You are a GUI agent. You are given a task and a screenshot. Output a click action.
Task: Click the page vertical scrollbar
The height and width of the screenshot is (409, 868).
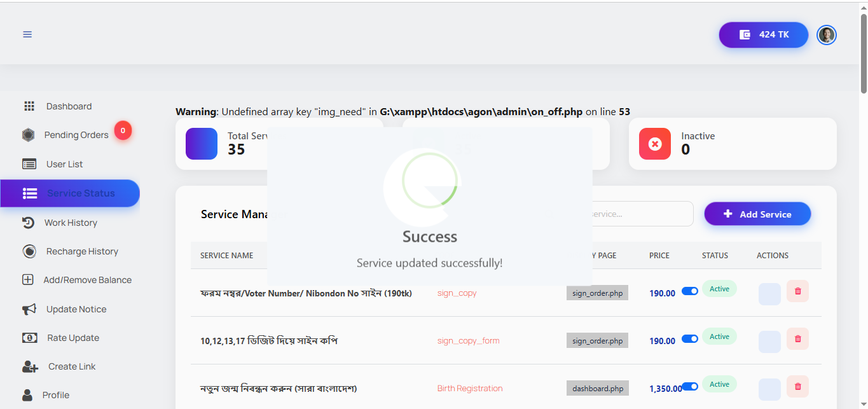point(863,54)
